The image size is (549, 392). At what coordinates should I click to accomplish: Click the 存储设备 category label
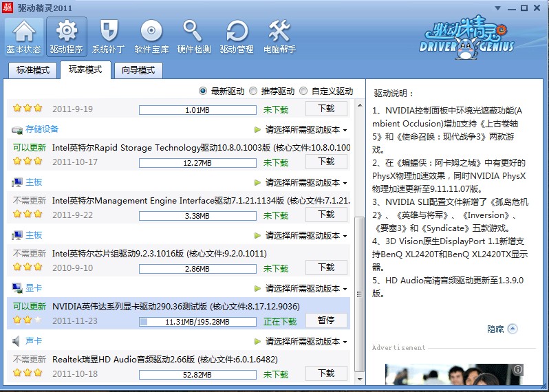click(42, 129)
